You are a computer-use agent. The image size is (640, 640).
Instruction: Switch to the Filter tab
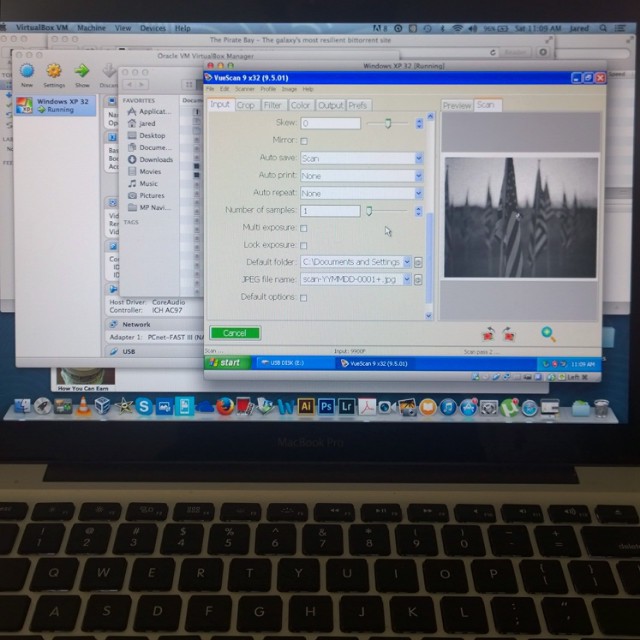click(x=273, y=105)
